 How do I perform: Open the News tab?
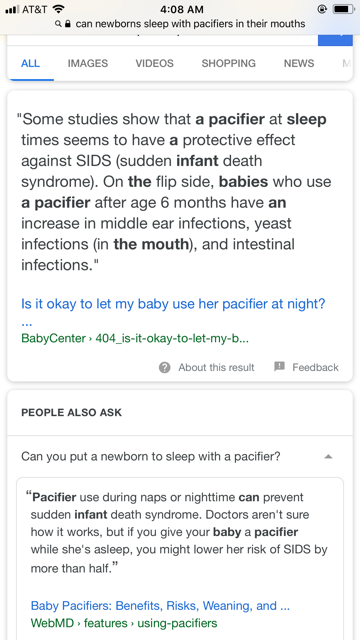pos(299,63)
